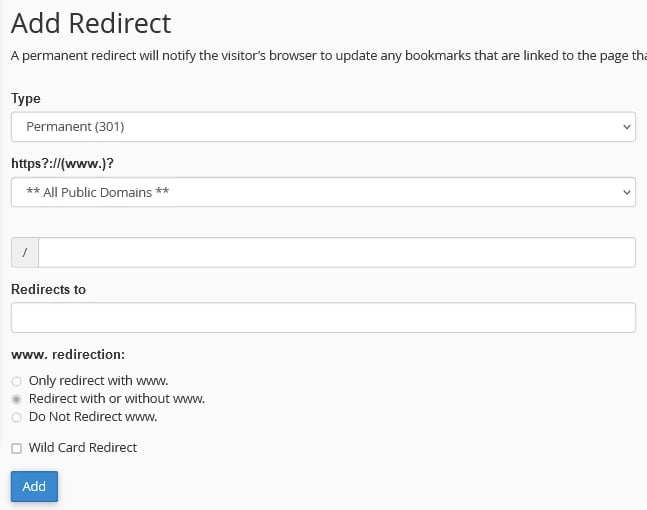Click the blue Add button
Image resolution: width=647 pixels, height=510 pixels.
tap(34, 486)
